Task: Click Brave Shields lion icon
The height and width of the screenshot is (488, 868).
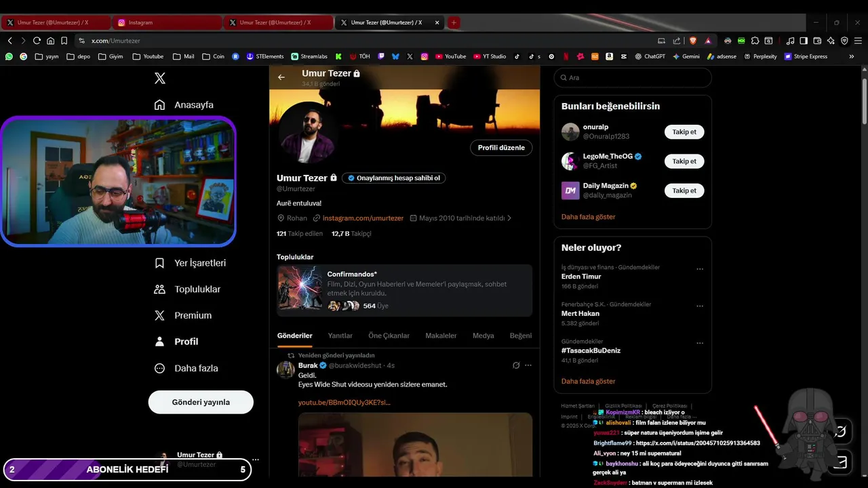Action: (693, 41)
